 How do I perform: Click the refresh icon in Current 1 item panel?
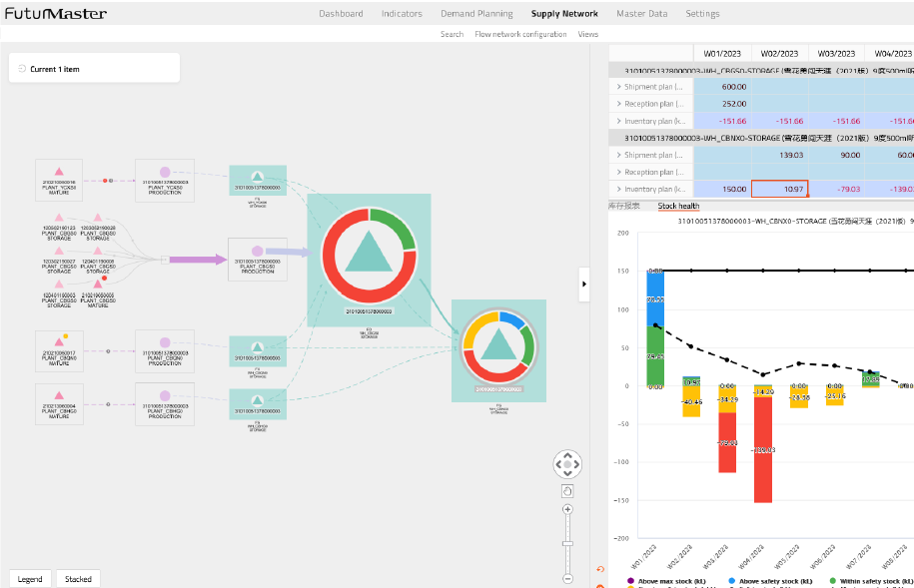[22, 67]
